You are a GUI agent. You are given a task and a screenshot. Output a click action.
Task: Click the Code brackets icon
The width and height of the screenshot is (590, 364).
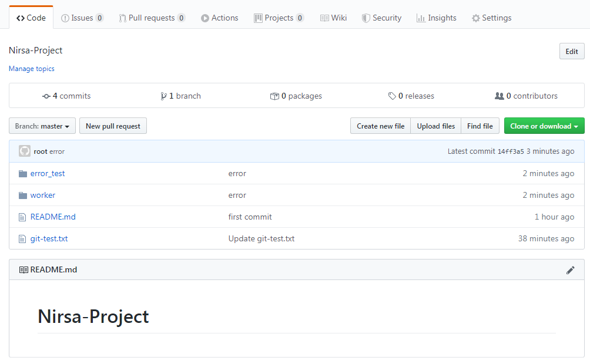(21, 18)
